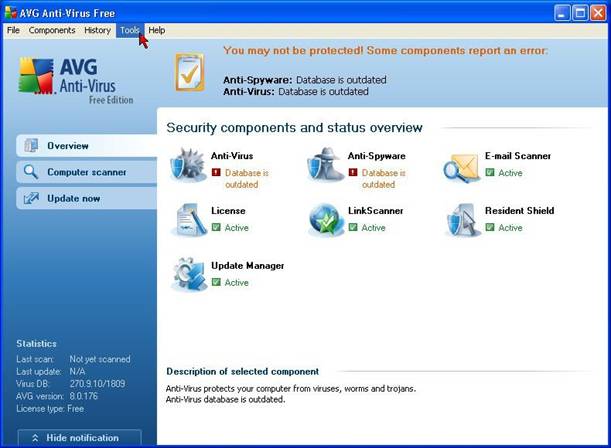Maximize the AVG window
Image resolution: width=611 pixels, height=448 pixels.
click(580, 13)
